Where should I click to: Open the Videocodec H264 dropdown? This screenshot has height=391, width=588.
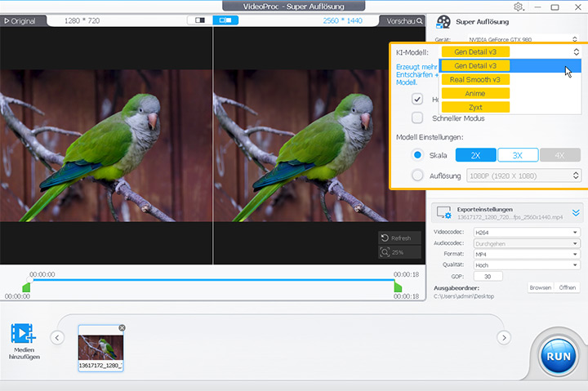pos(526,233)
